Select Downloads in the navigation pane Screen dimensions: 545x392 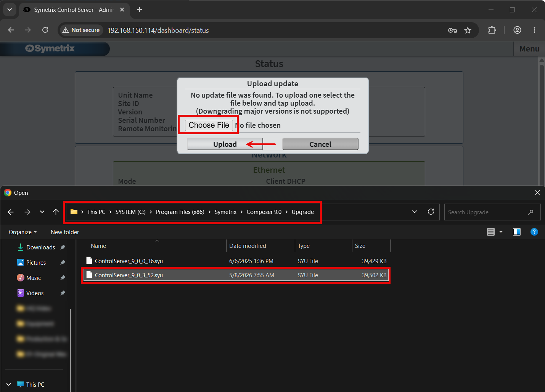pos(41,247)
